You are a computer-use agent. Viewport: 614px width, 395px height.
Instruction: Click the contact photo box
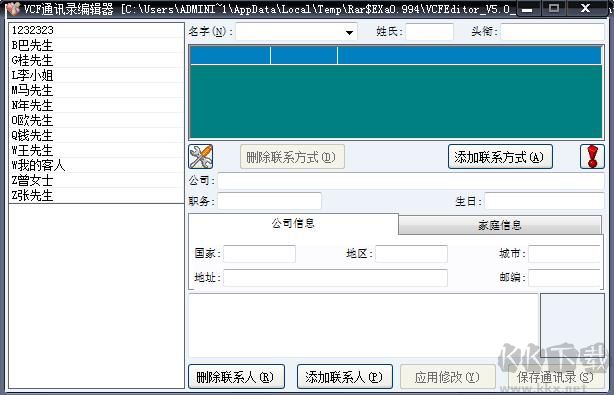coord(572,326)
